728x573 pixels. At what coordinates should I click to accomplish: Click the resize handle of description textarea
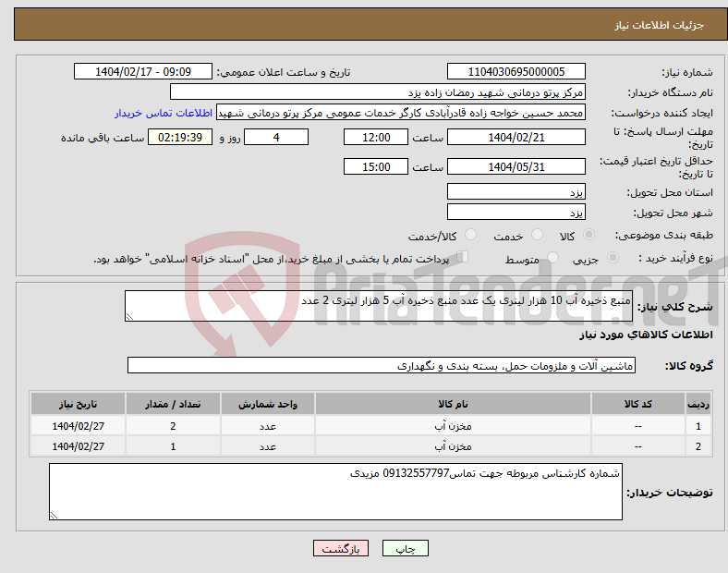[x=129, y=317]
